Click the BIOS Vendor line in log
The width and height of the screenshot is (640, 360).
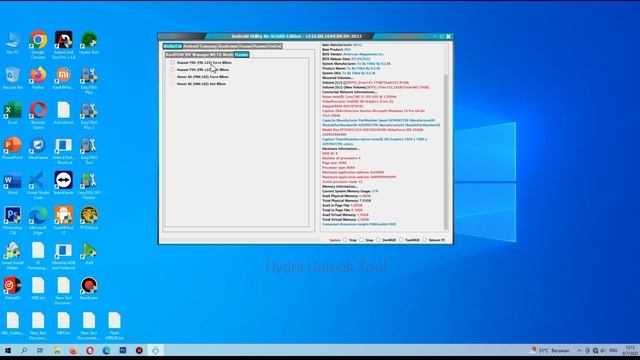point(353,54)
